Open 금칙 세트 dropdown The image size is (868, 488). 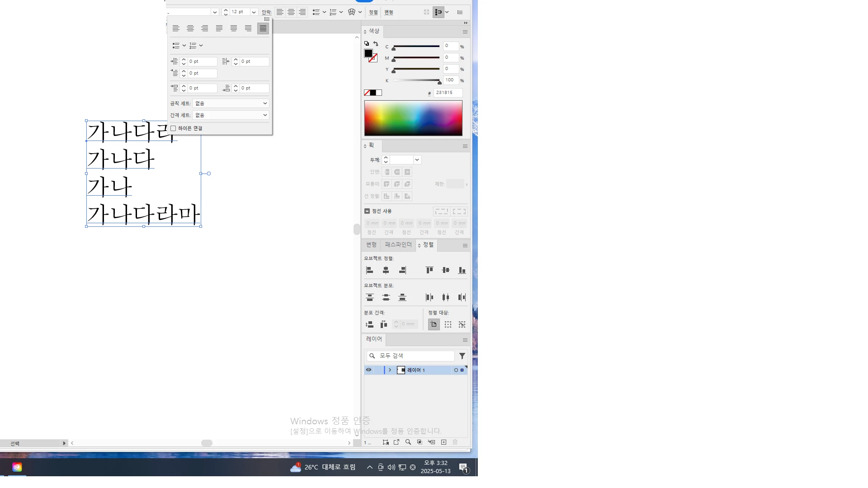point(231,103)
